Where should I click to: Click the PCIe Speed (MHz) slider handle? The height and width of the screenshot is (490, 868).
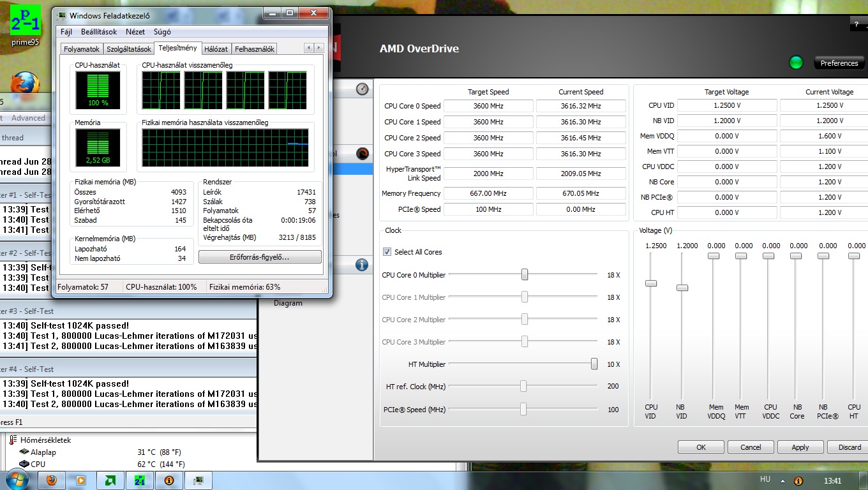click(x=523, y=409)
